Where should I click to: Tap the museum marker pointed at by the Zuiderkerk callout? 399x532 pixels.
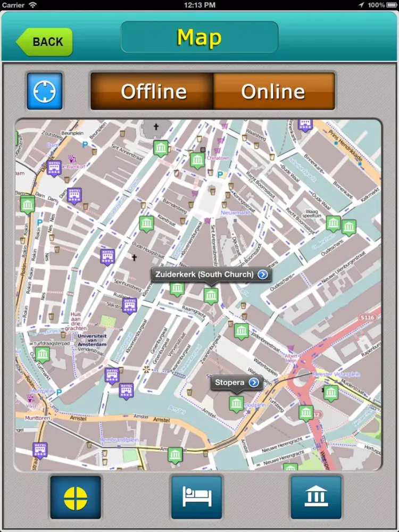pyautogui.click(x=211, y=296)
